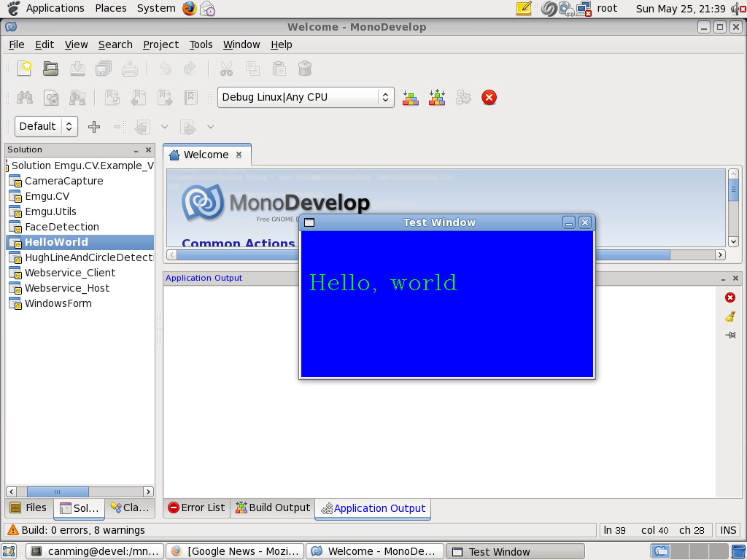Switch to the Build Output tab
The width and height of the screenshot is (747, 560).
[273, 507]
